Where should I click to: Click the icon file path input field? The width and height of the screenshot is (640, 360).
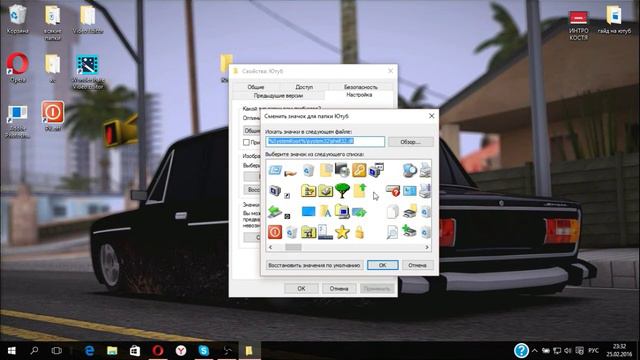click(325, 141)
